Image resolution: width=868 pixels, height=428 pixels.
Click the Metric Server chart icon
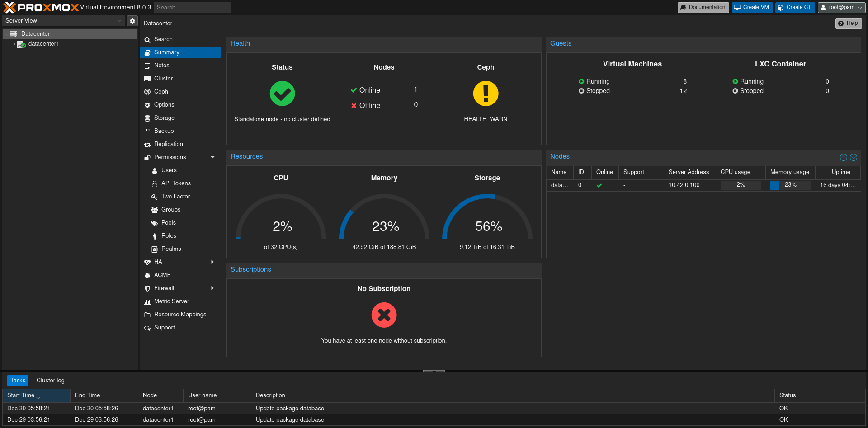pyautogui.click(x=147, y=301)
